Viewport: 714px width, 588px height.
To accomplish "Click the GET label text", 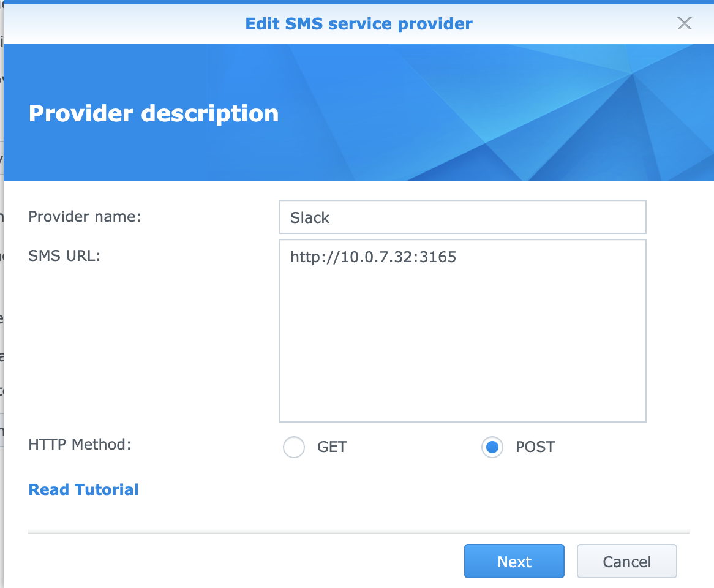I will pyautogui.click(x=332, y=447).
